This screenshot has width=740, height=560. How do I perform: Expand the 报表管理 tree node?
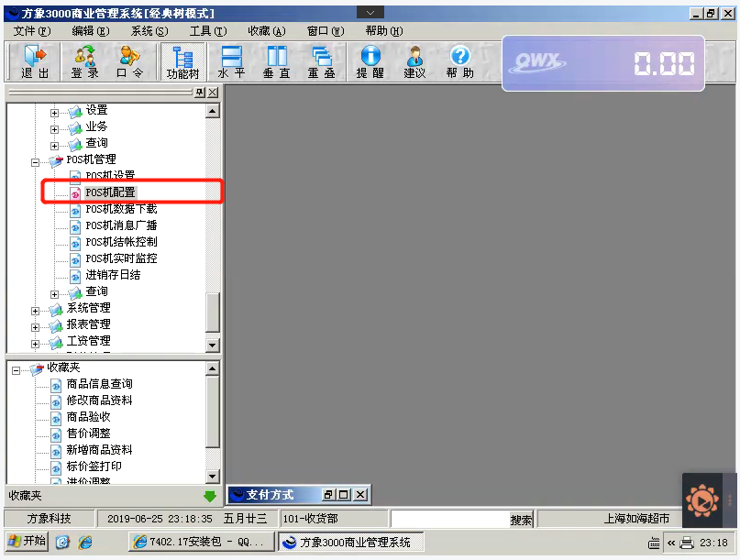35,327
